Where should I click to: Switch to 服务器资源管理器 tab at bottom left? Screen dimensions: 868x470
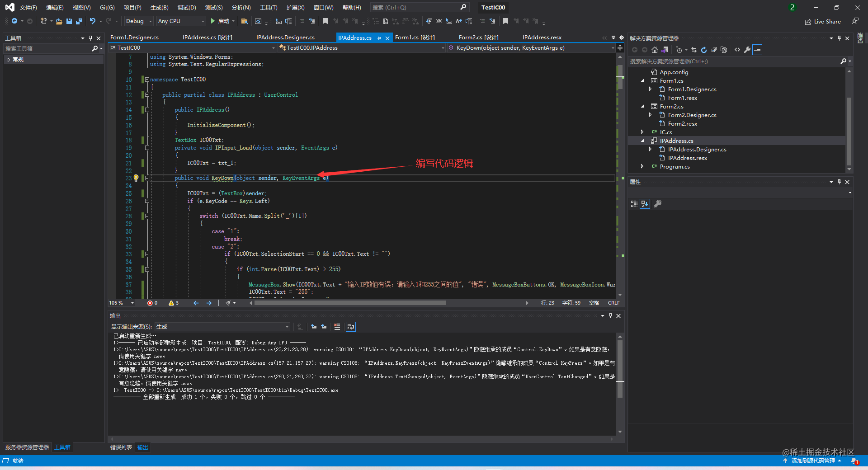tap(27, 447)
